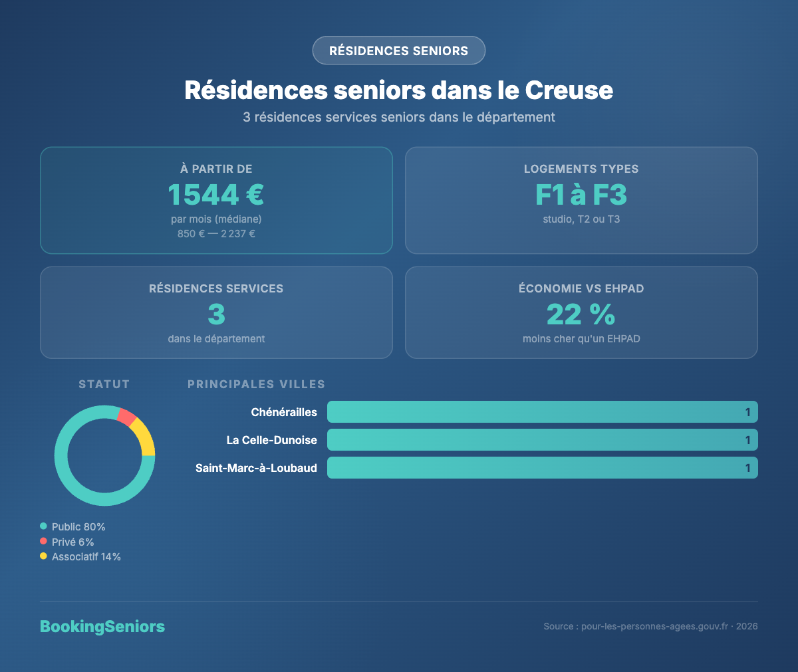Expand the À PARTIR DE price card
Image resolution: width=798 pixels, height=672 pixels.
click(x=216, y=200)
